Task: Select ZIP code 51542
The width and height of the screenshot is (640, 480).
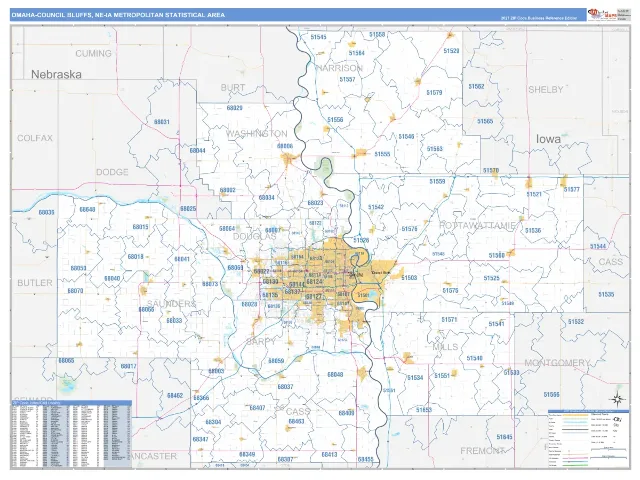Action: (x=376, y=207)
